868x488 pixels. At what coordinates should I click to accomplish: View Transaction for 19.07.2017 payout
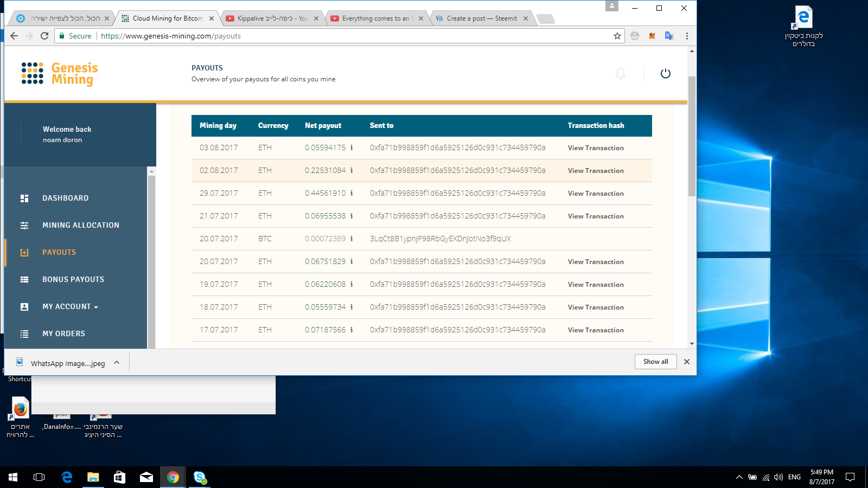pos(596,285)
